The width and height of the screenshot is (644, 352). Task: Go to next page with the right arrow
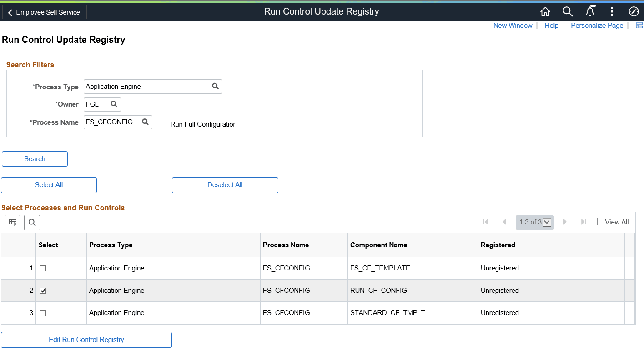(x=565, y=222)
